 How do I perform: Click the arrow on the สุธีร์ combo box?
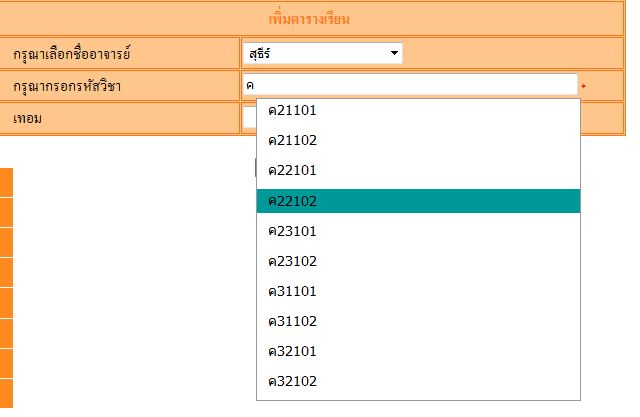[395, 52]
